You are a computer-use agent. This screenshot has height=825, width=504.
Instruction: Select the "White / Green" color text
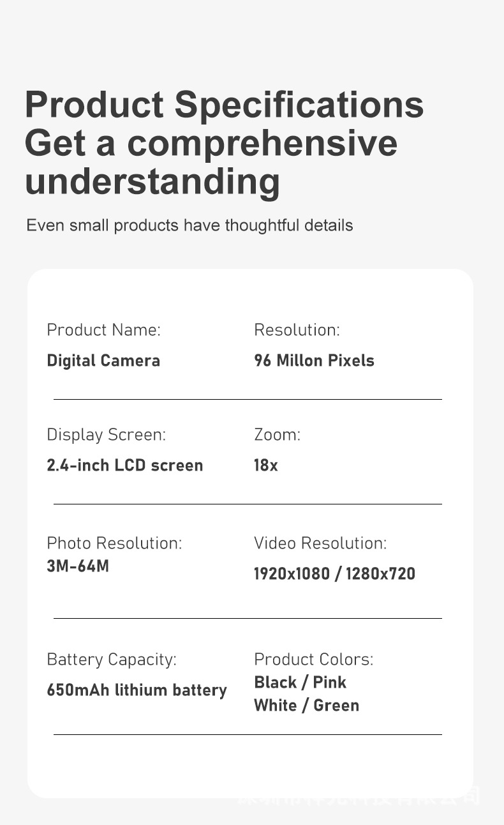[306, 706]
